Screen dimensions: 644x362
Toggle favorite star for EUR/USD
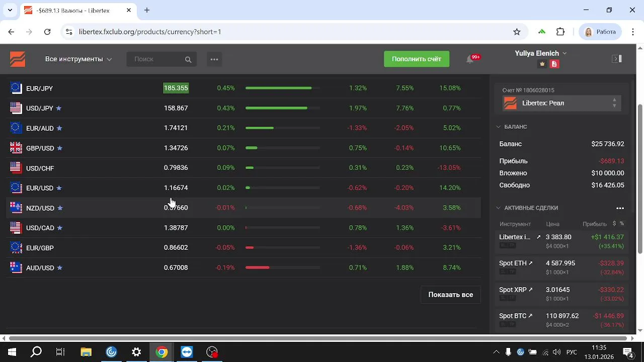59,188
